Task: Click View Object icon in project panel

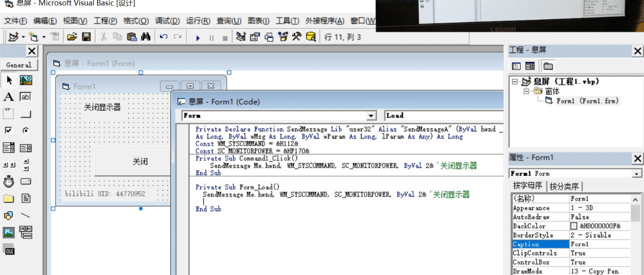Action: pos(530,66)
